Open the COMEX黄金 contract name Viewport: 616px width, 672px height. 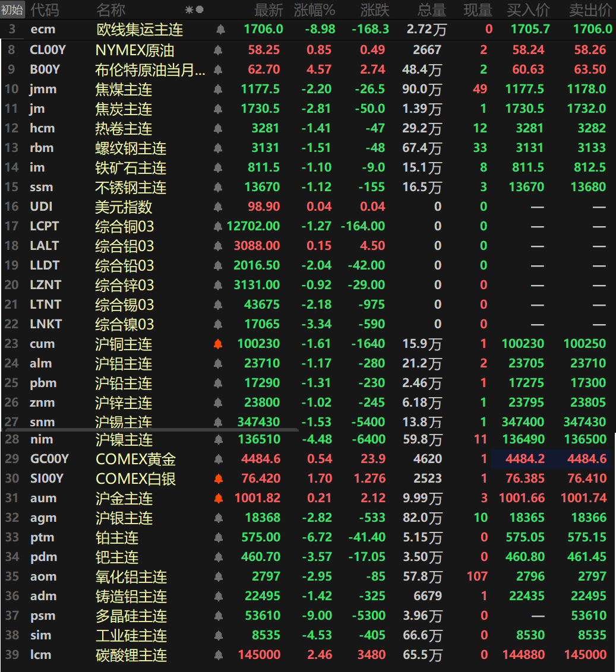135,459
